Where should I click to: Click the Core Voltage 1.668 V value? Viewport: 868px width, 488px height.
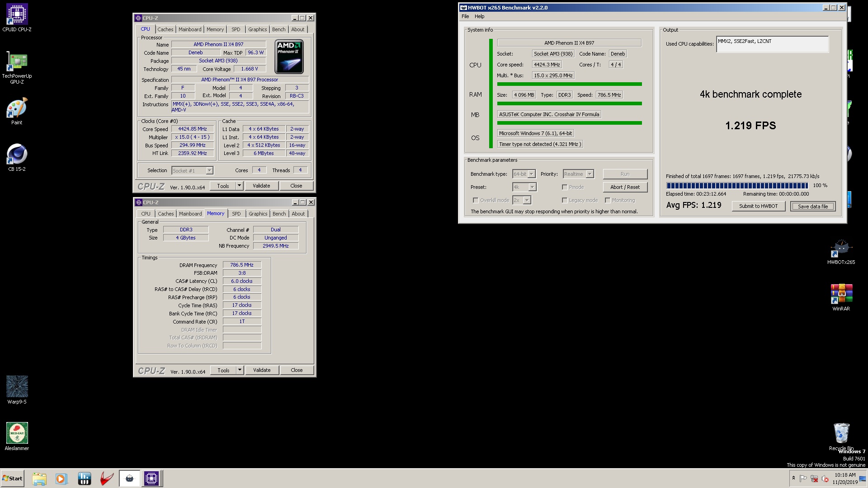pos(250,69)
